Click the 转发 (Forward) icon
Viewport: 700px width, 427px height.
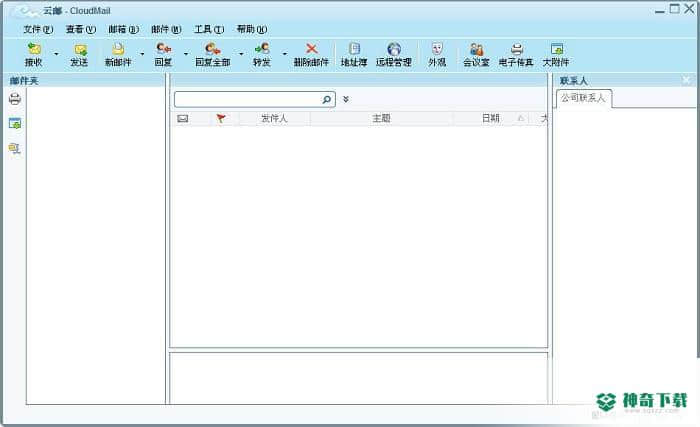click(x=262, y=48)
